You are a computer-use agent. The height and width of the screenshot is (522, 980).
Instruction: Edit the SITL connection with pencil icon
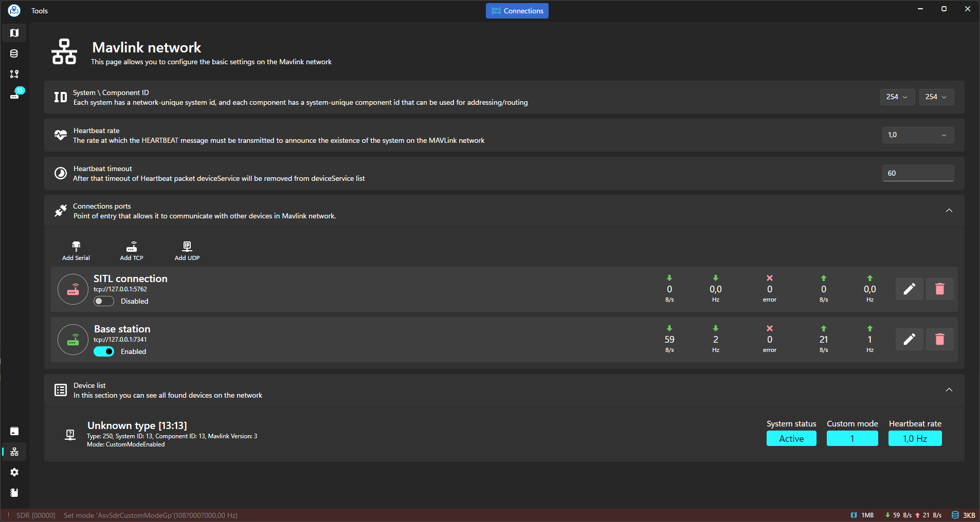[909, 289]
